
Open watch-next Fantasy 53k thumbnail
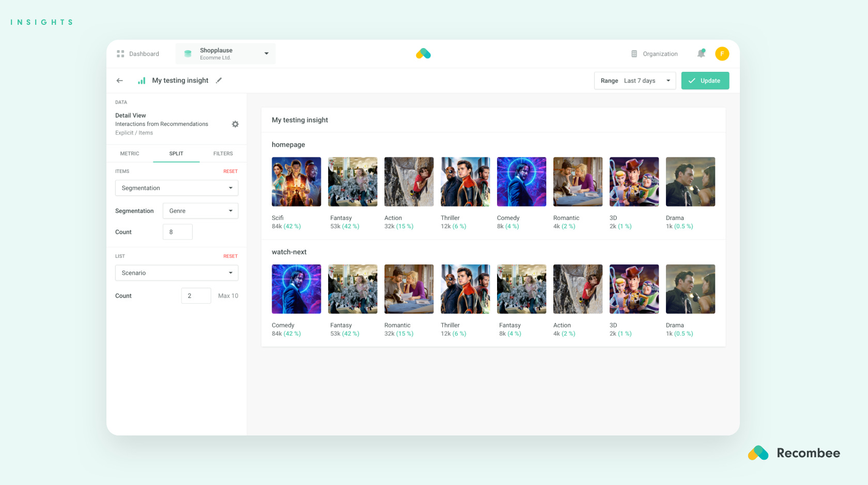(353, 289)
